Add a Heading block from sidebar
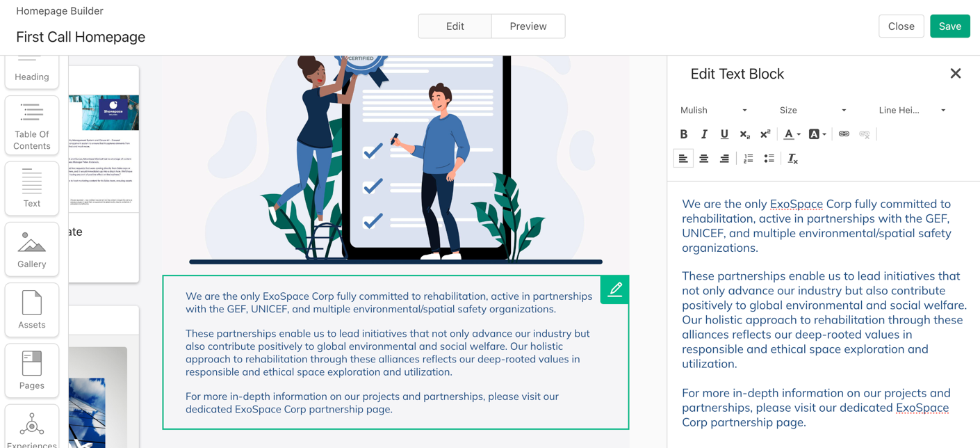This screenshot has height=448, width=980. 32,71
